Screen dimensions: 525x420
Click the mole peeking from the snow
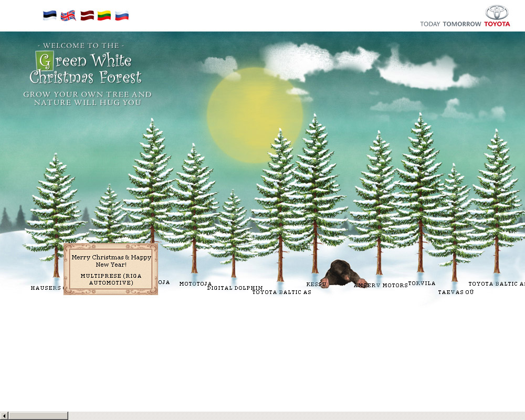(x=341, y=274)
